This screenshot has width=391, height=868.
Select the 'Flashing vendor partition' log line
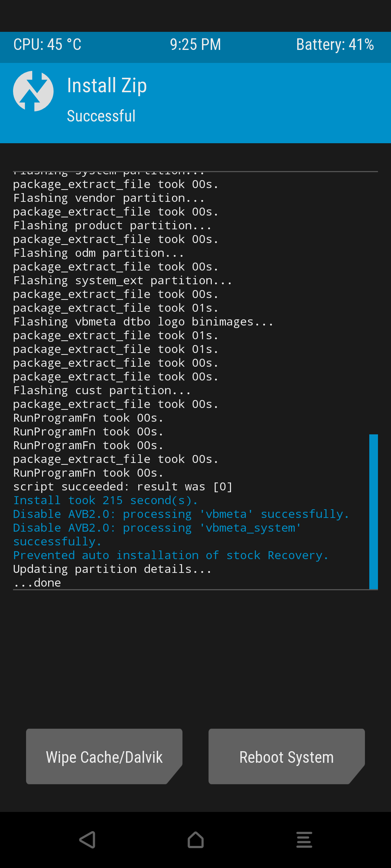[x=109, y=198]
